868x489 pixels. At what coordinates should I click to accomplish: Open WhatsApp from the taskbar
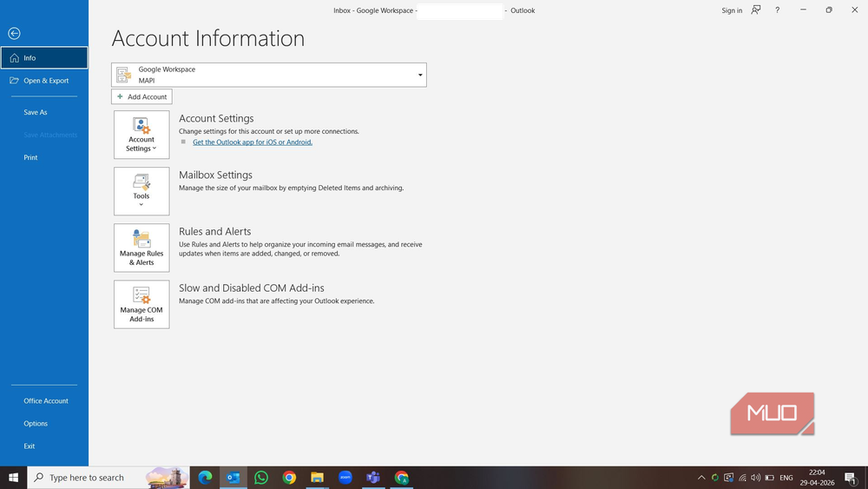pyautogui.click(x=261, y=478)
